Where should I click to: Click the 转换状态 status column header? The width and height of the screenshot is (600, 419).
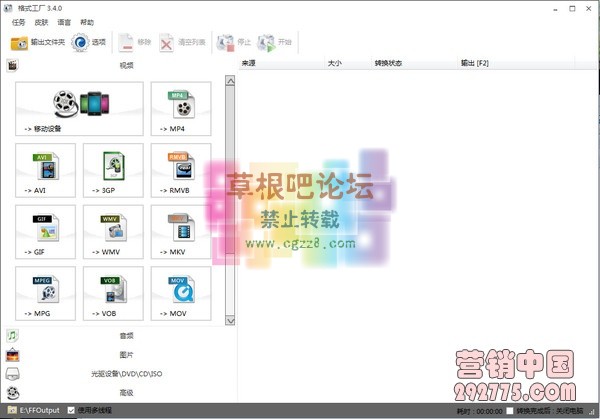click(x=415, y=63)
